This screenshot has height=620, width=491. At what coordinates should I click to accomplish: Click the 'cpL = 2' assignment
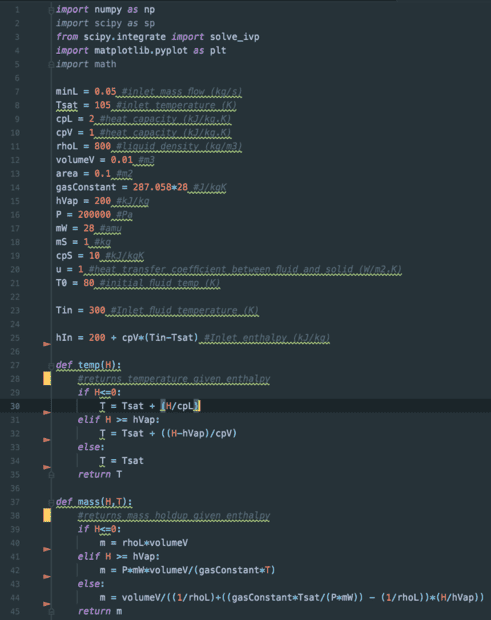[75, 119]
